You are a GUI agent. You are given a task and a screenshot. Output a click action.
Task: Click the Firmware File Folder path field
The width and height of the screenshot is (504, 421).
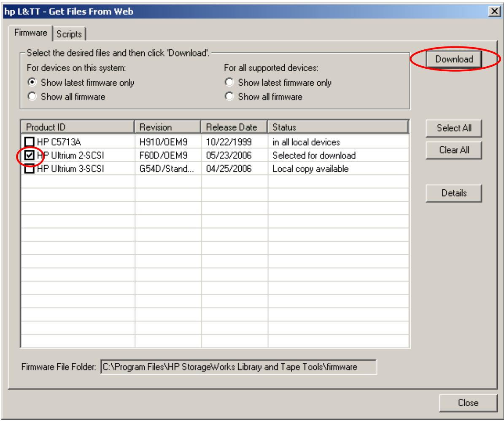[238, 367]
